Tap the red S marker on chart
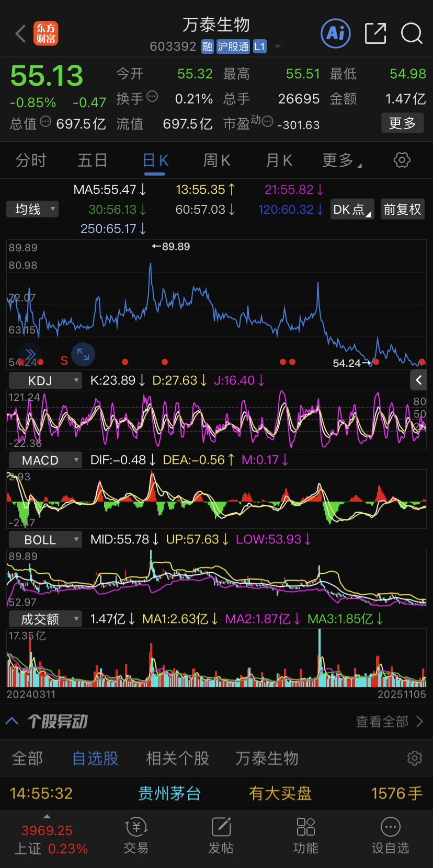 [64, 361]
